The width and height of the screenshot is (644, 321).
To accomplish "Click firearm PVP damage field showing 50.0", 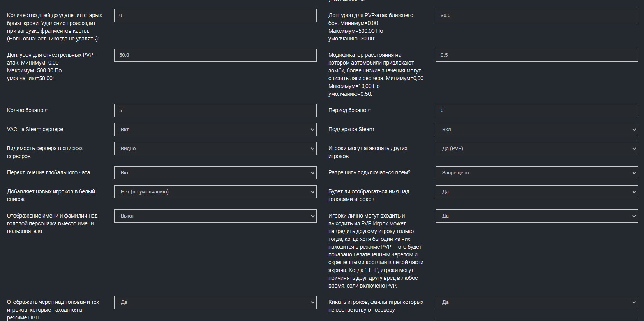I will tap(215, 55).
